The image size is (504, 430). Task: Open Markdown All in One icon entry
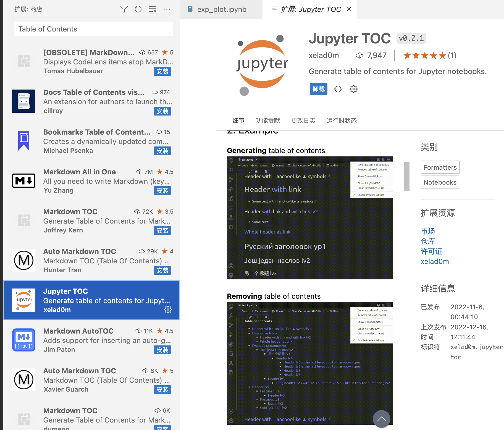click(24, 181)
